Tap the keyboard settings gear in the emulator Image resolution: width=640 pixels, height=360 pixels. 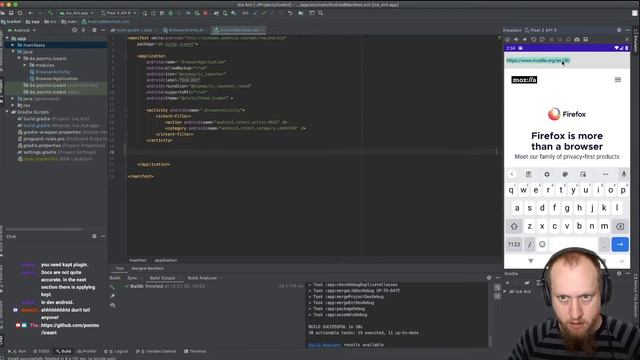point(547,174)
